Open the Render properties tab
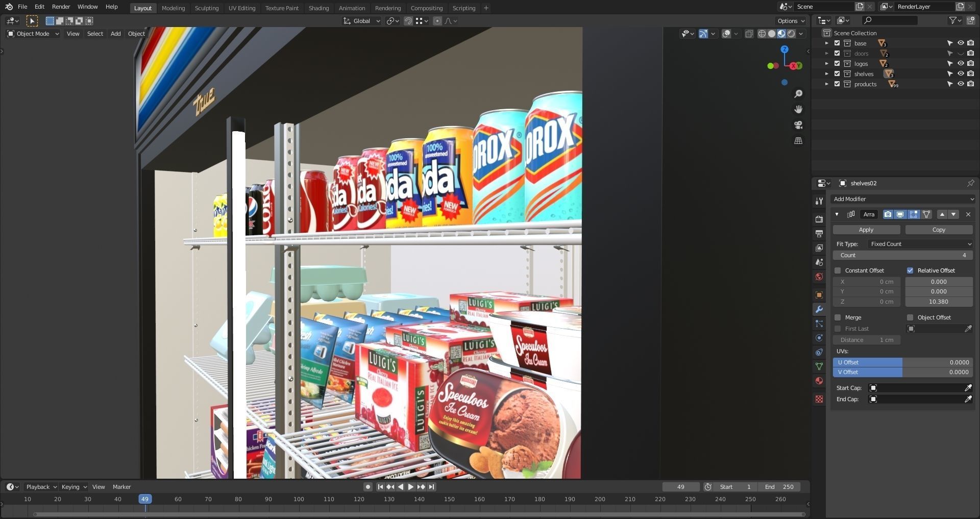The image size is (980, 519). click(x=819, y=219)
